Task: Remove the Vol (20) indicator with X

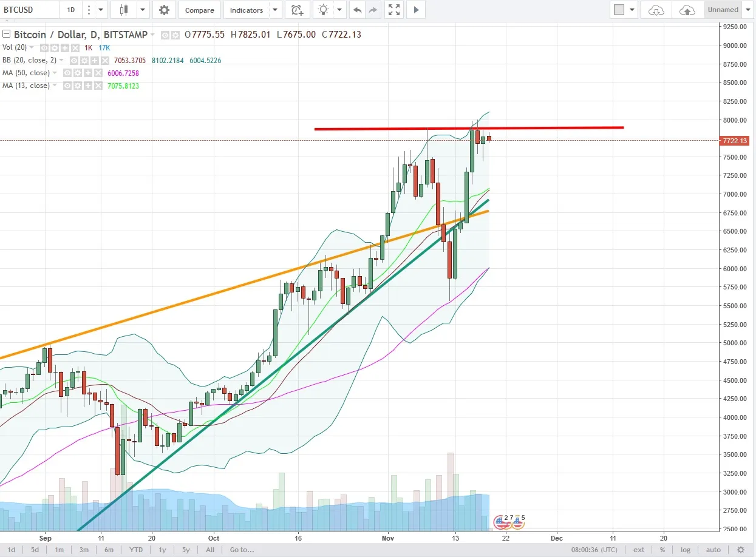Action: click(x=75, y=47)
